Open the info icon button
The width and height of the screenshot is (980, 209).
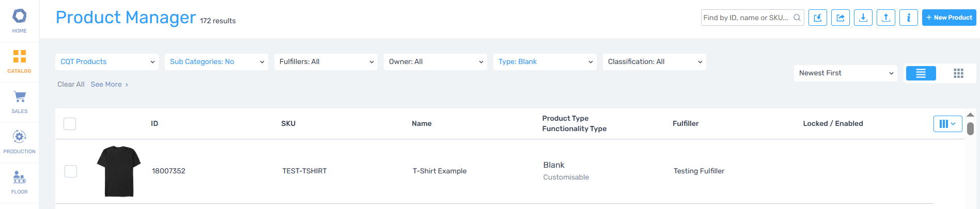(908, 18)
